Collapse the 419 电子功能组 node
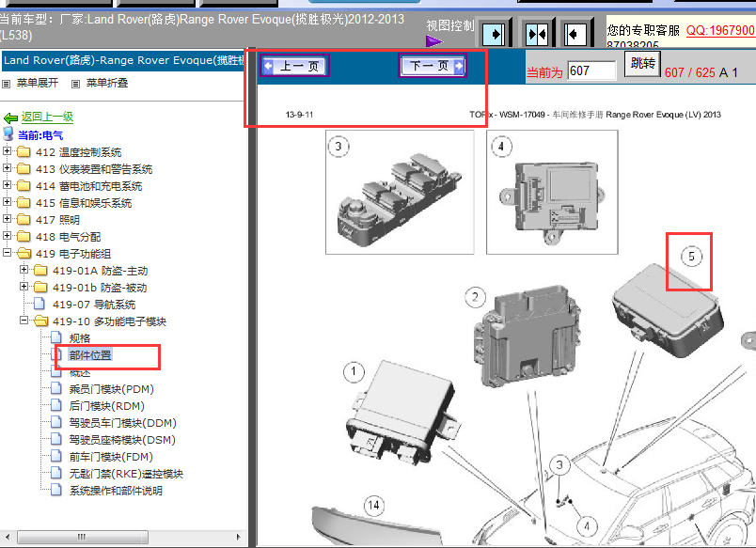This screenshot has width=756, height=548. (7, 252)
